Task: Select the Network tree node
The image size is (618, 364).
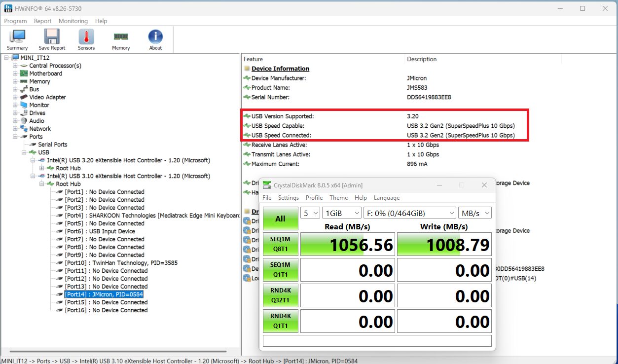Action: pos(40,129)
